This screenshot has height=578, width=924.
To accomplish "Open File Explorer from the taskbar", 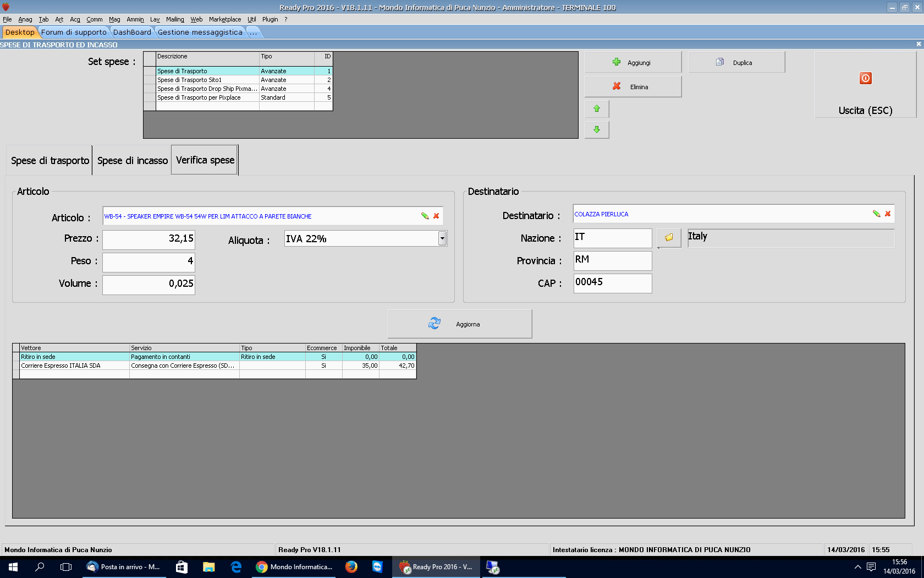I will [208, 566].
